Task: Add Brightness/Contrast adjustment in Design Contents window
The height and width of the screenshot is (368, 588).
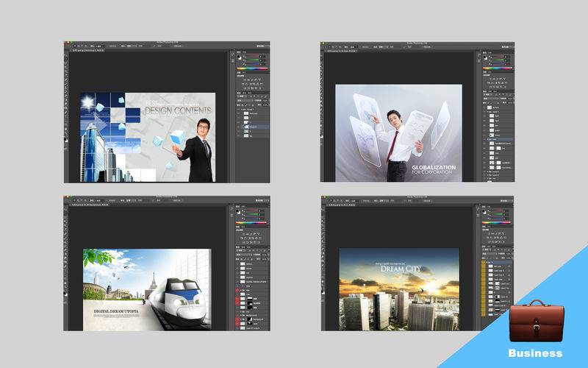Action: pos(245,79)
